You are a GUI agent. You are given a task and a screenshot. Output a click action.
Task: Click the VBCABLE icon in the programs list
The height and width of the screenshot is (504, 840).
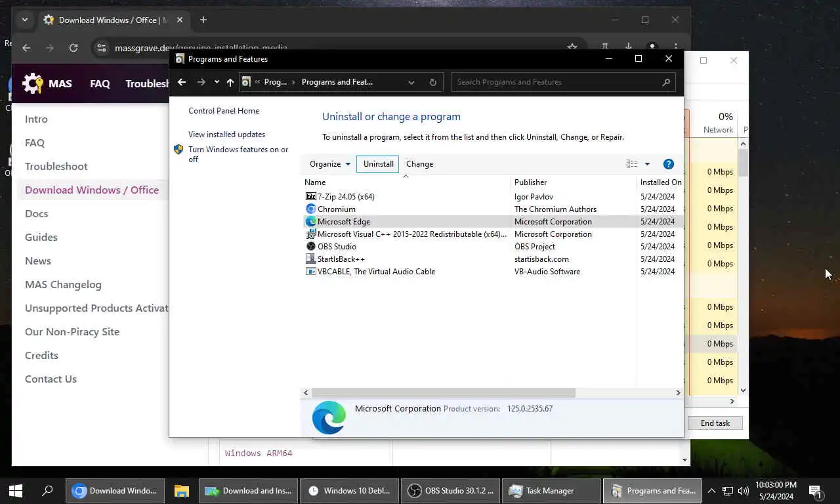[x=311, y=271]
